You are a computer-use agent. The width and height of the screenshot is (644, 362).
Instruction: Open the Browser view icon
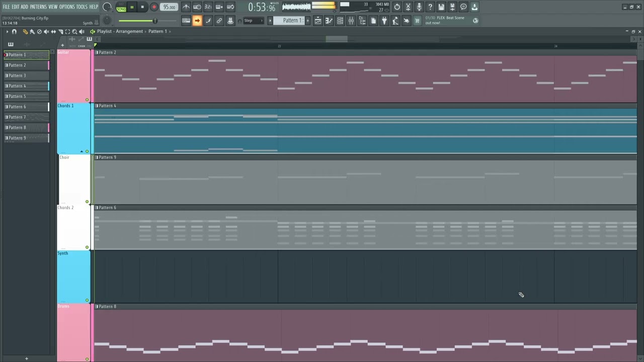(x=362, y=21)
